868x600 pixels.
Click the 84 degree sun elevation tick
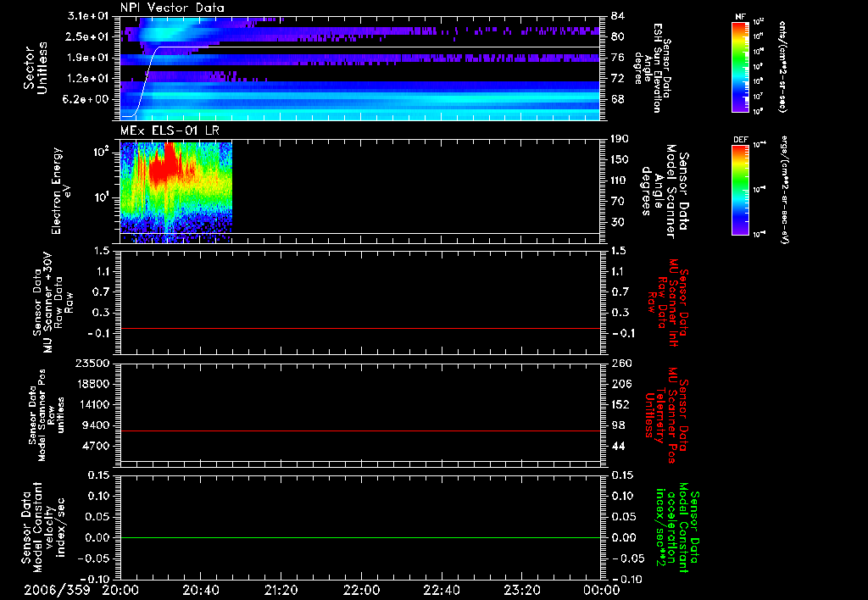pyautogui.click(x=618, y=16)
